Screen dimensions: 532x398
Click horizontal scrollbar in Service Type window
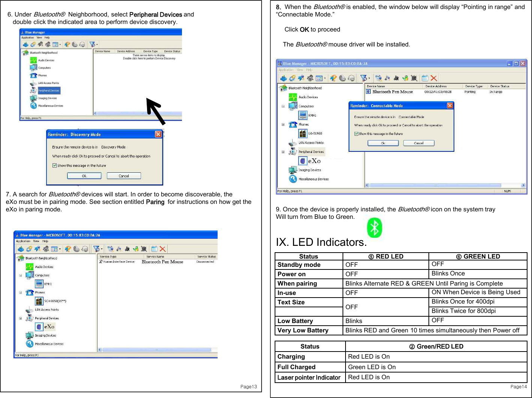[x=157, y=350]
